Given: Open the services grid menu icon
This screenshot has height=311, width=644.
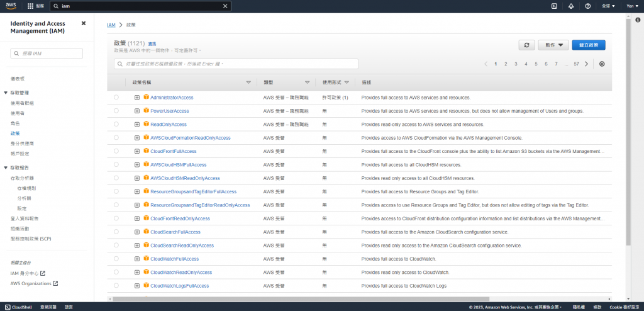Looking at the screenshot, I should point(30,6).
